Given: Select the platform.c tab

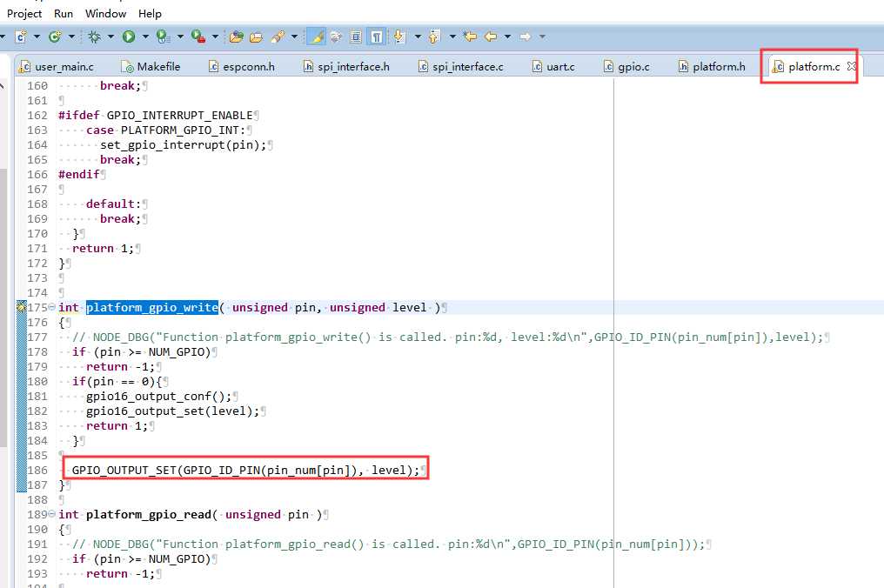Looking at the screenshot, I should 807,67.
